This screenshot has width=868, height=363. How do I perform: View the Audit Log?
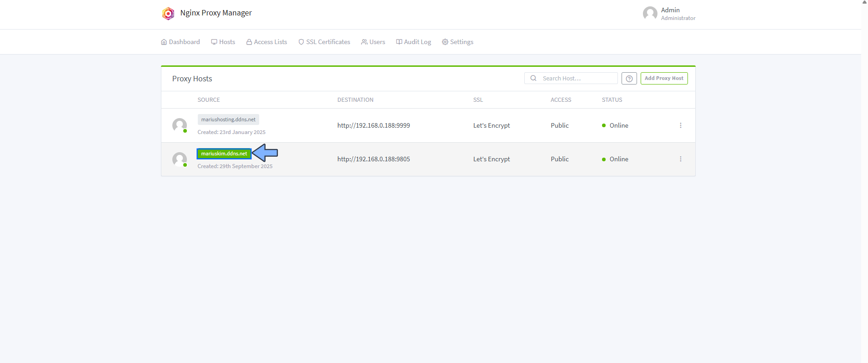413,42
